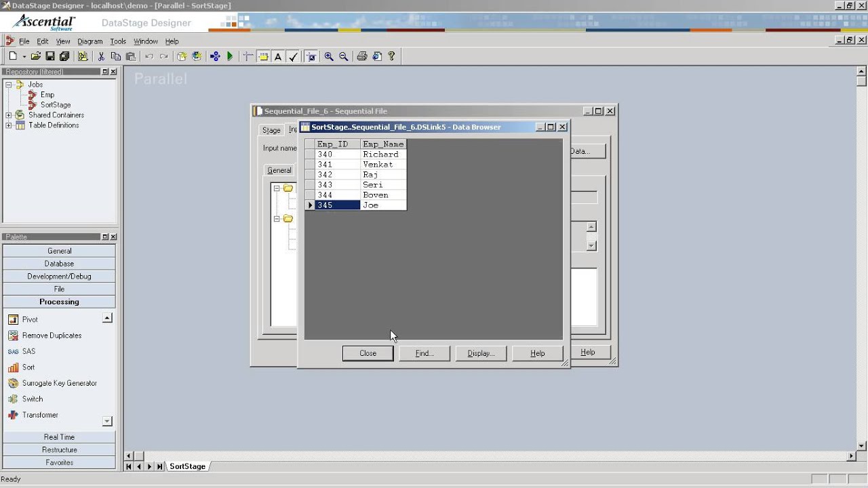Select the cell containing Richard
The image size is (868, 488).
click(x=383, y=155)
